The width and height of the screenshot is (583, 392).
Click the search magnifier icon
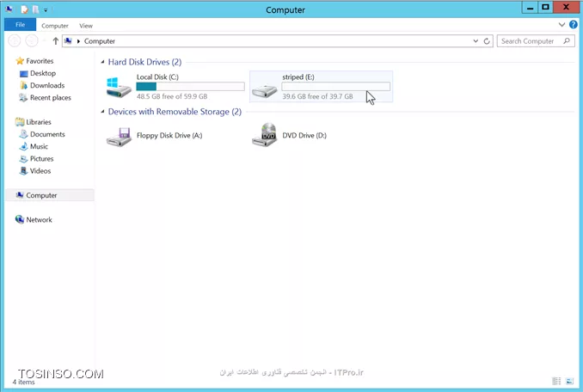tap(567, 41)
